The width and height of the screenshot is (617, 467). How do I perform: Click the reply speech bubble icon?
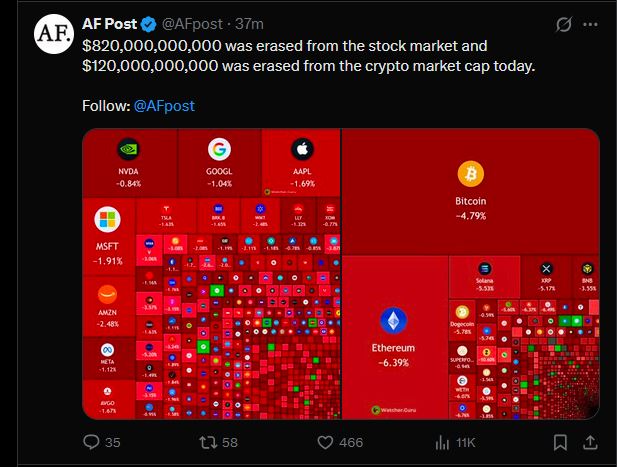pyautogui.click(x=92, y=441)
